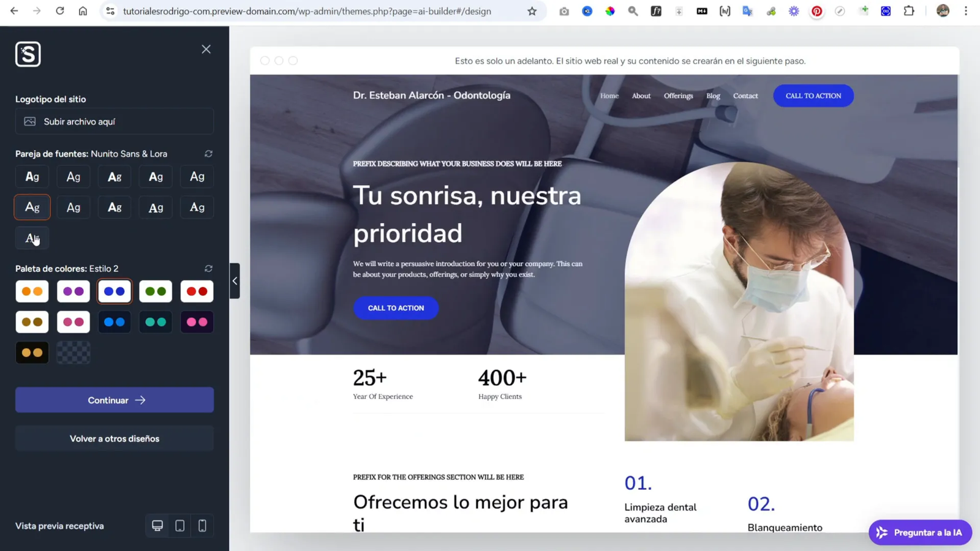Image resolution: width=980 pixels, height=551 pixels.
Task: Click the About navigation item in preview
Action: (641, 96)
